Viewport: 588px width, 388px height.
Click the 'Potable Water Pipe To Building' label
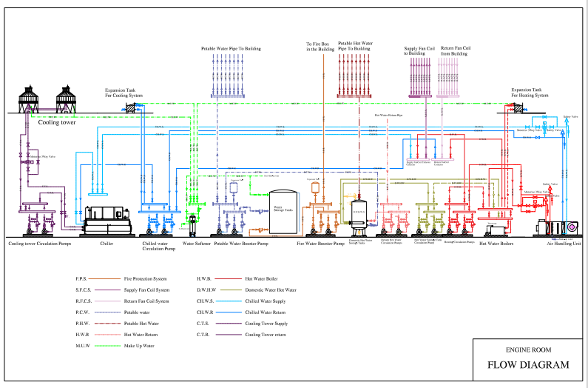tap(231, 49)
